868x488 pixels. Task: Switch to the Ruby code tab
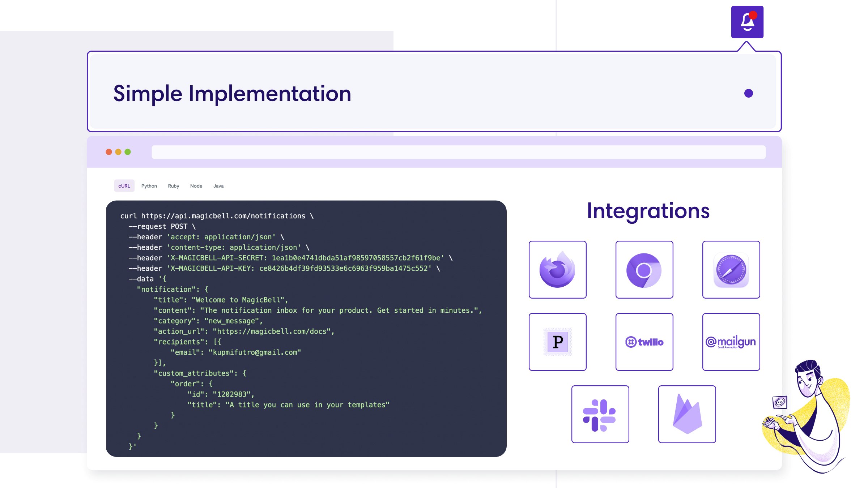[173, 186]
